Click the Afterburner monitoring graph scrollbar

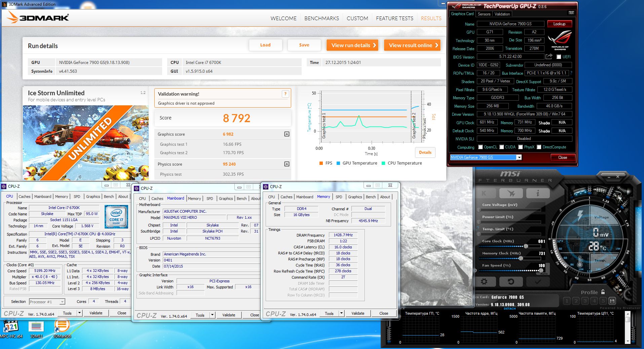(x=628, y=327)
